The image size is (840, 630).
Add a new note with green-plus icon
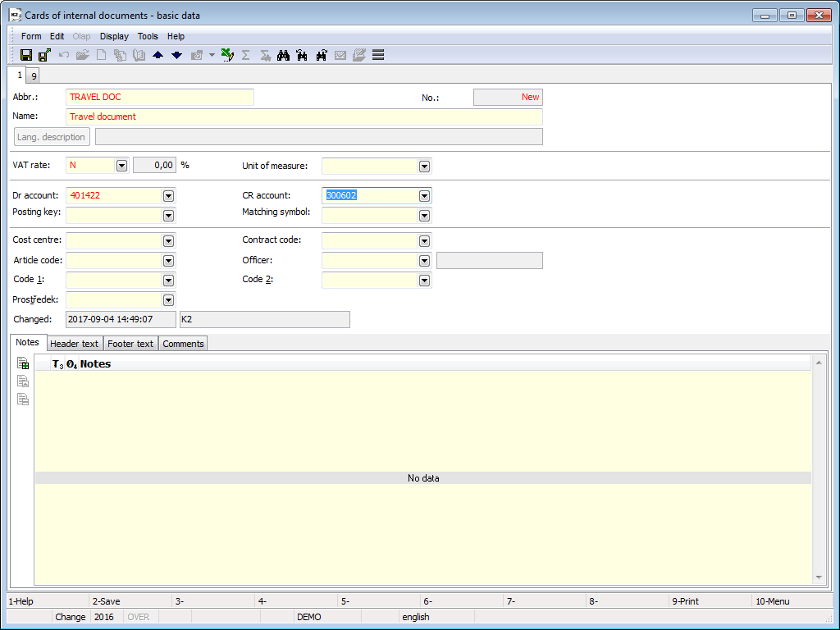23,363
